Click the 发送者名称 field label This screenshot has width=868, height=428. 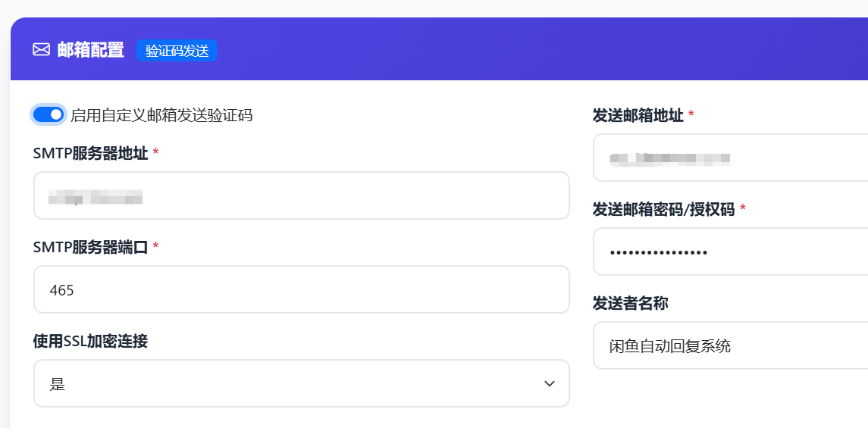tap(631, 304)
